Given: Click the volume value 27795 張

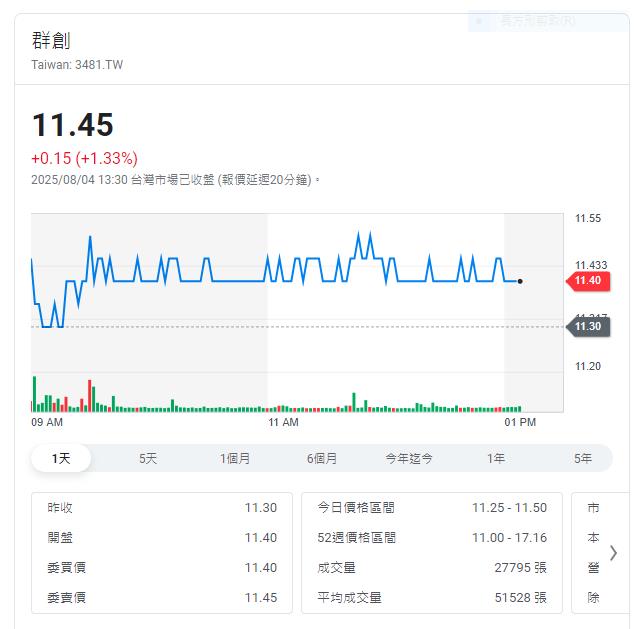Looking at the screenshot, I should (521, 567).
